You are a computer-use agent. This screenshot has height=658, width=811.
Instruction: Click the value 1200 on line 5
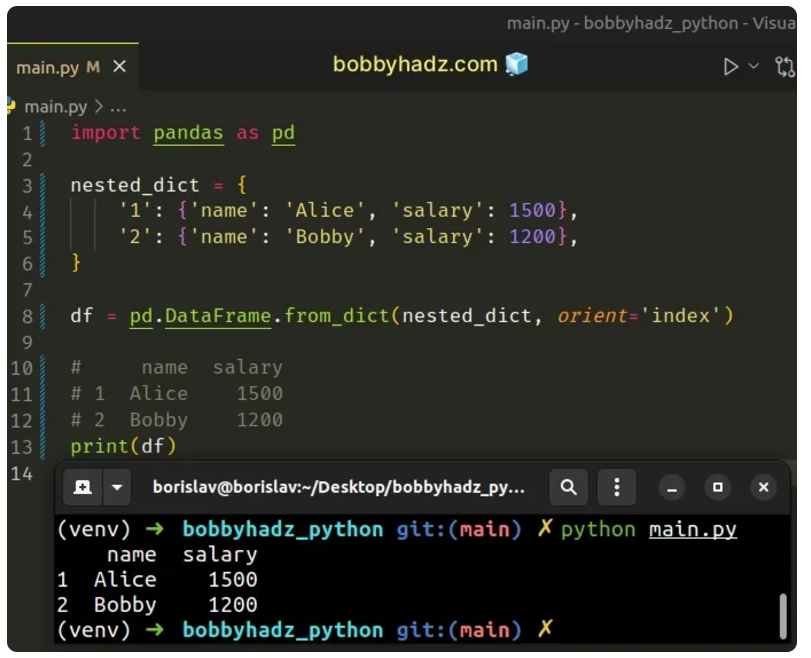point(532,237)
